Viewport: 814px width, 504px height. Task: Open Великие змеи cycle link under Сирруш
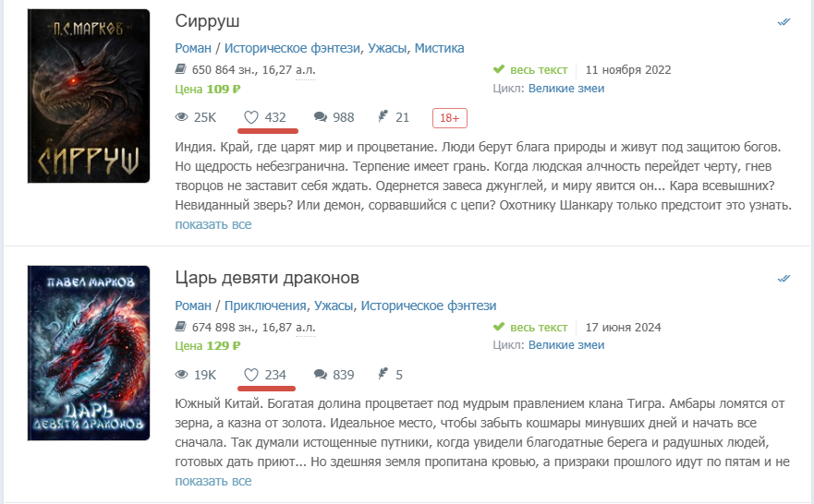coord(565,89)
